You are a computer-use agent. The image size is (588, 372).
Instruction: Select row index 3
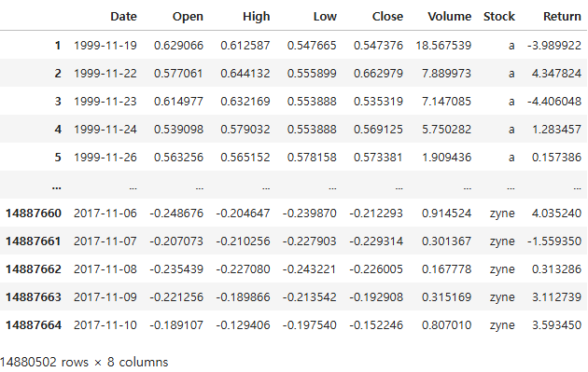[57, 102]
